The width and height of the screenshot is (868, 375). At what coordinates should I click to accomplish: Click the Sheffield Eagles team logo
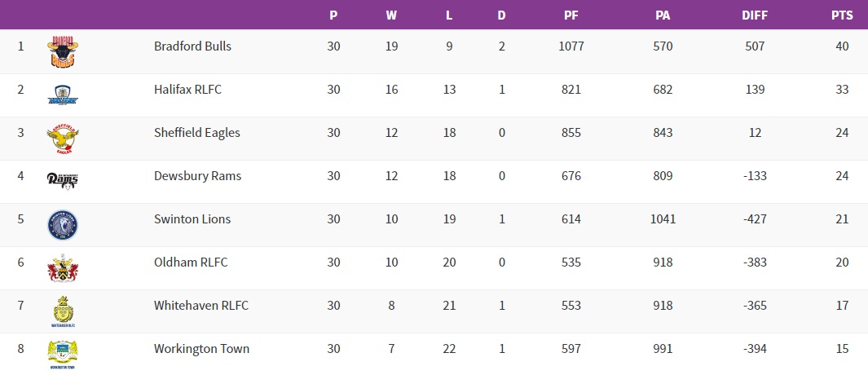point(63,138)
